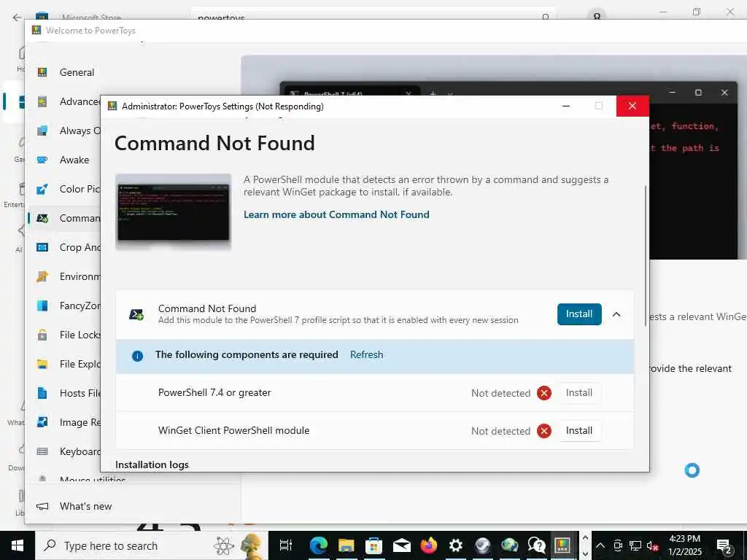This screenshot has width=747, height=560.
Task: Select Awake in the Welcome sidebar
Action: [74, 160]
